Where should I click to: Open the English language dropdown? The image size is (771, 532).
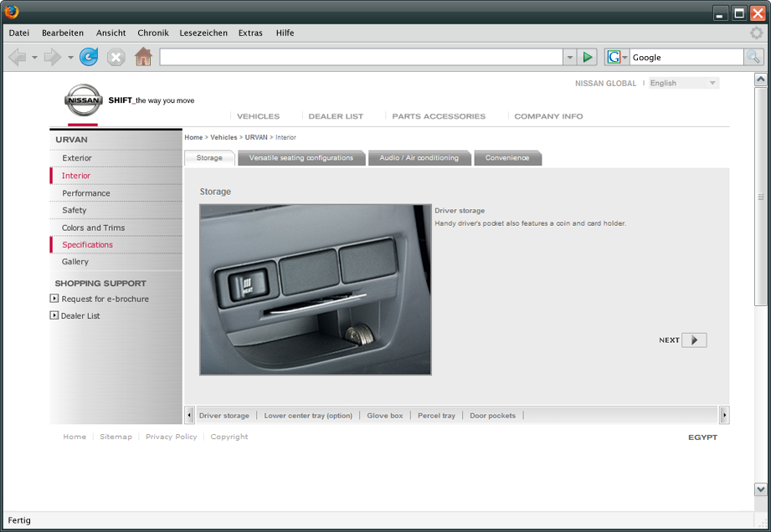pos(684,83)
